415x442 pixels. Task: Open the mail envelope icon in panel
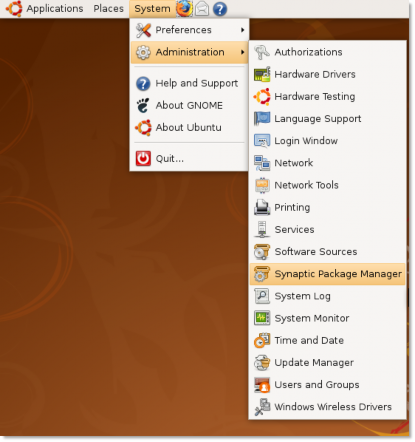click(x=202, y=9)
